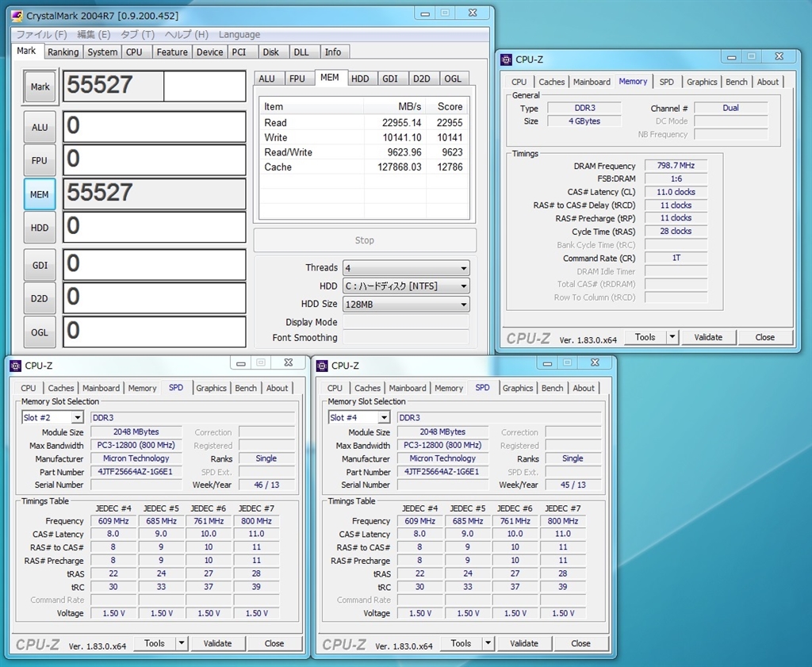Open SPD tab in CPU-Z Memory window
Image resolution: width=812 pixels, height=667 pixels.
(x=666, y=82)
